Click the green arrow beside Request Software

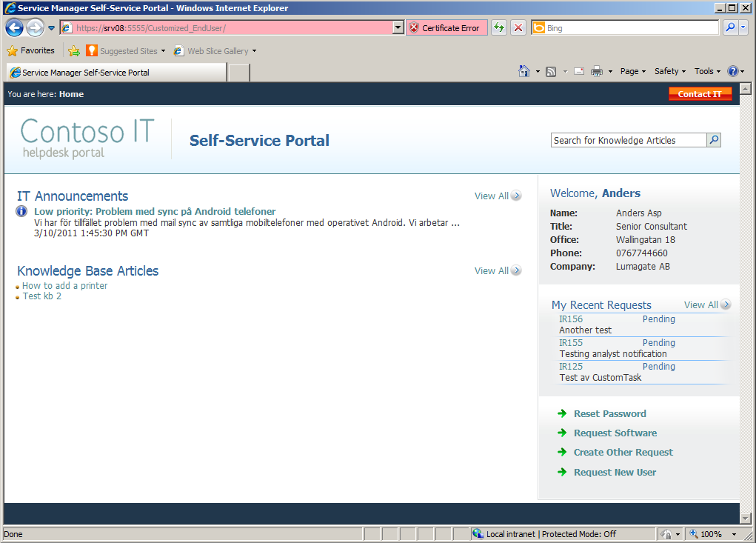[x=562, y=433]
